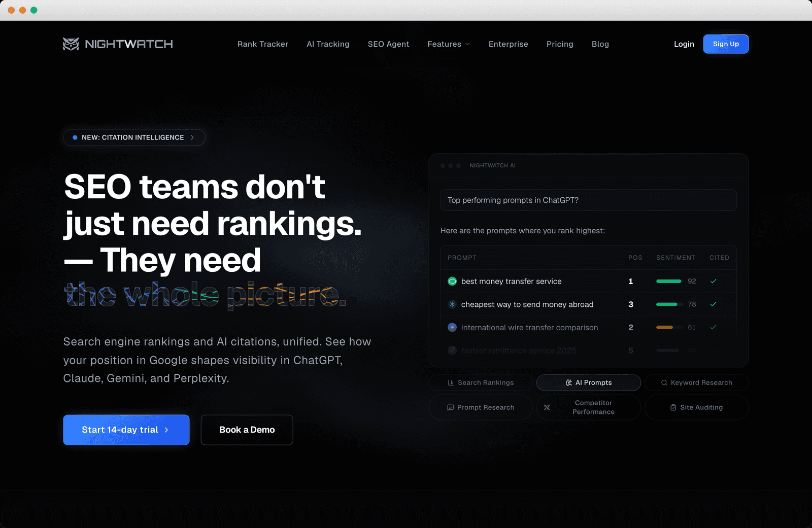Screen dimensions: 812x528
Task: Click the ChatGPT icon beside 'best money transfer service'
Action: point(452,281)
